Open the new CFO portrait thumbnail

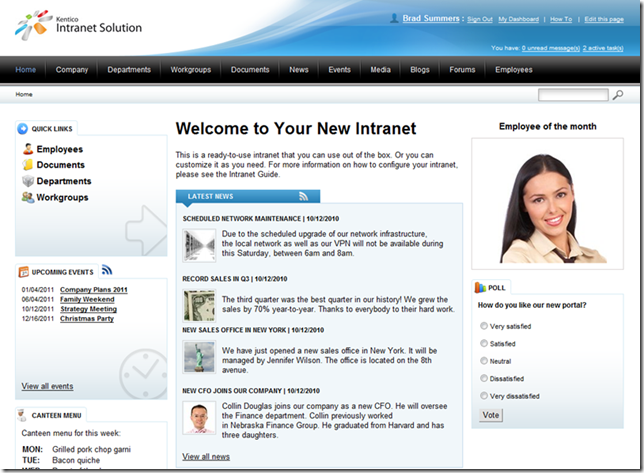coord(199,418)
